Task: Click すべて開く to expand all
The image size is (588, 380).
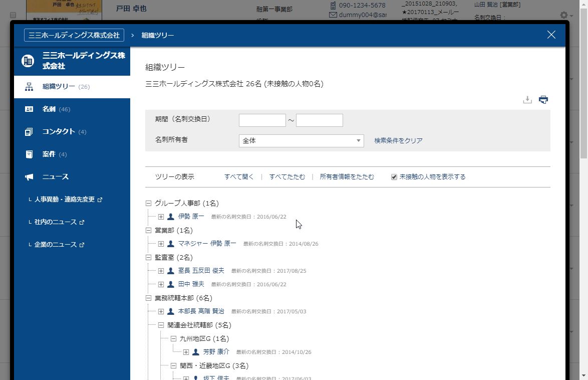Action: point(239,177)
